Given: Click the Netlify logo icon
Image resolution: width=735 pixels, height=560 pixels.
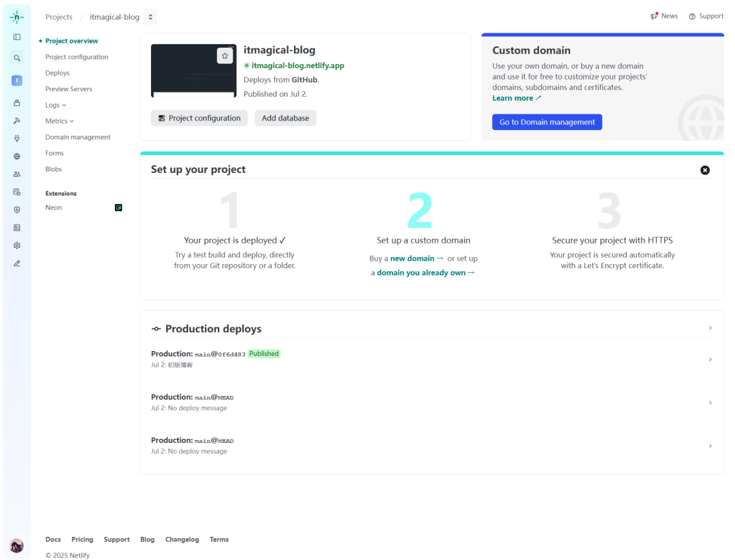Looking at the screenshot, I should coord(16,16).
